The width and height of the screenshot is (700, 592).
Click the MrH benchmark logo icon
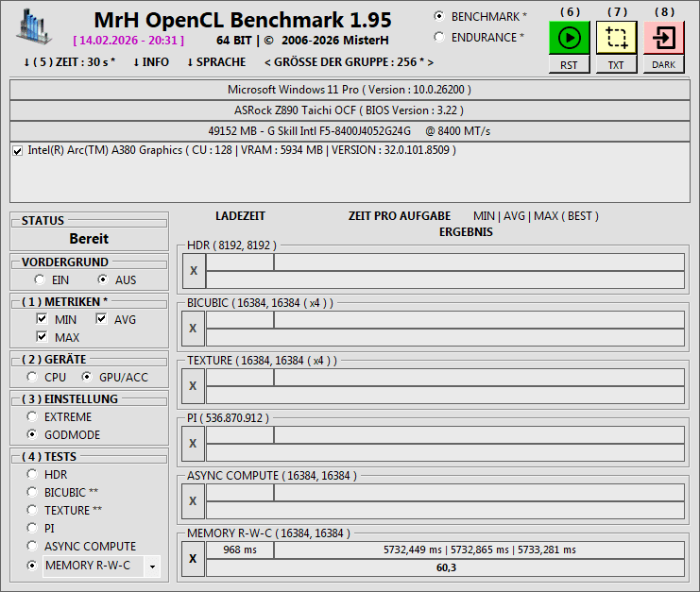pos(33,26)
